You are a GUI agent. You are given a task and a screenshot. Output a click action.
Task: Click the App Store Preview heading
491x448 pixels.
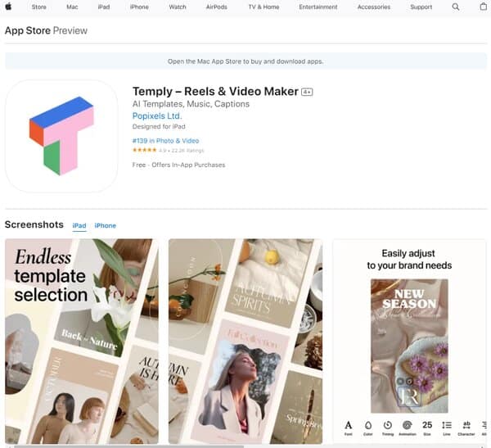[x=46, y=30]
